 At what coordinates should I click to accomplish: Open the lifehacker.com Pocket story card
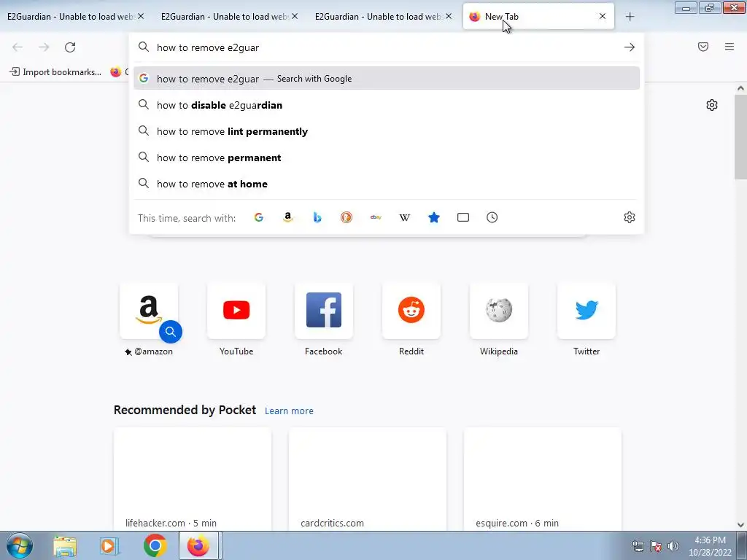193,479
